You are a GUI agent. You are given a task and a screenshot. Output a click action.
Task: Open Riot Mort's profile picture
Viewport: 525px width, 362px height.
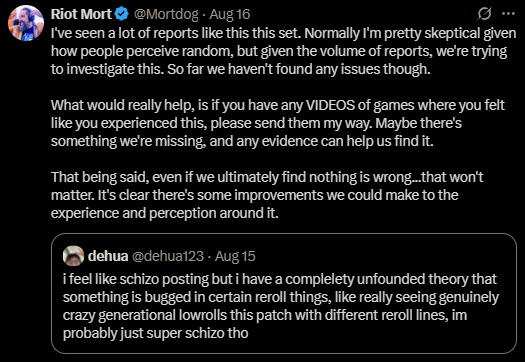pyautogui.click(x=26, y=23)
